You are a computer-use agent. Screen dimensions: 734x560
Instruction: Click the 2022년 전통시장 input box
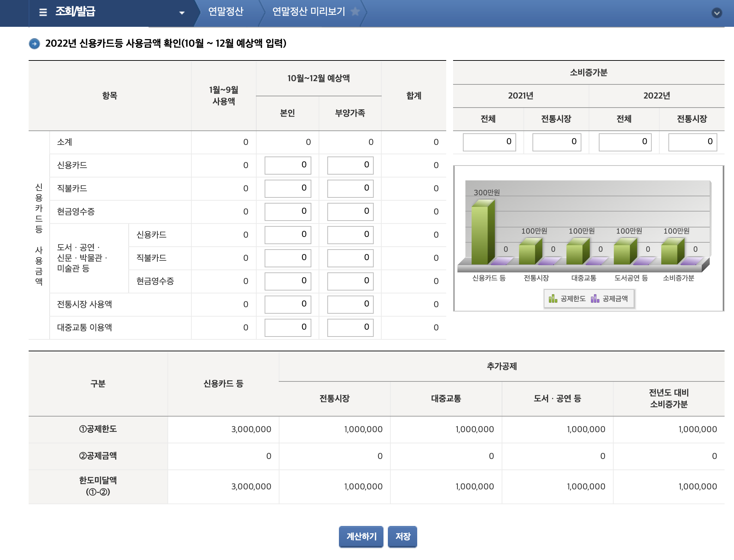tap(692, 142)
